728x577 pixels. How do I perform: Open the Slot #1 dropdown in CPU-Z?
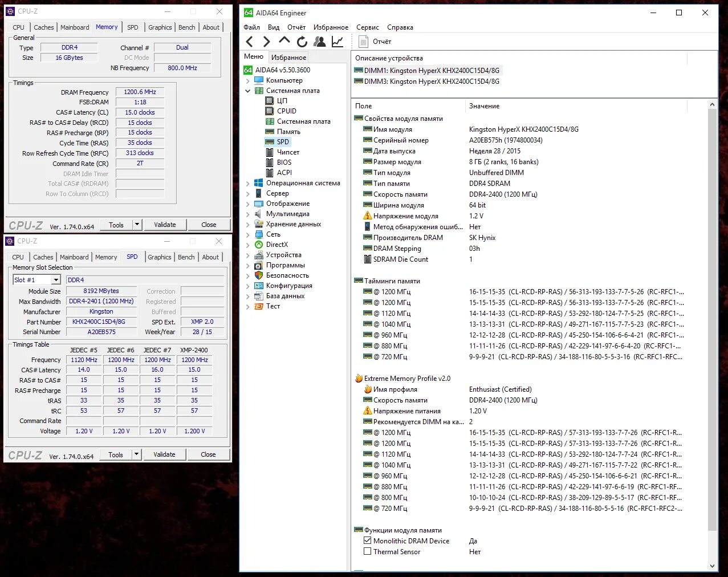[56, 280]
